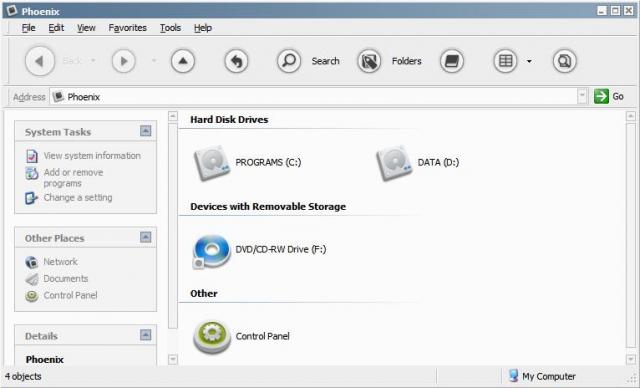Image resolution: width=640 pixels, height=388 pixels.
Task: Click the 4 objects status text
Action: pyautogui.click(x=23, y=377)
